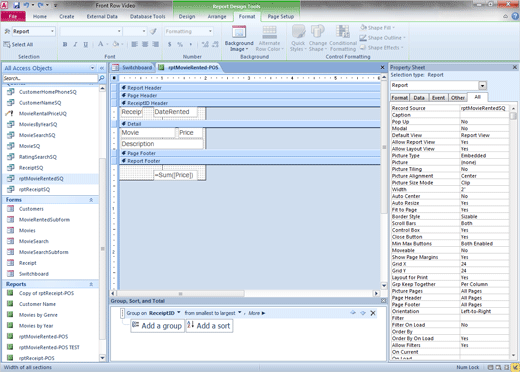The image size is (520, 372).
Task: Switch to the Database Tools tab
Action: [148, 16]
